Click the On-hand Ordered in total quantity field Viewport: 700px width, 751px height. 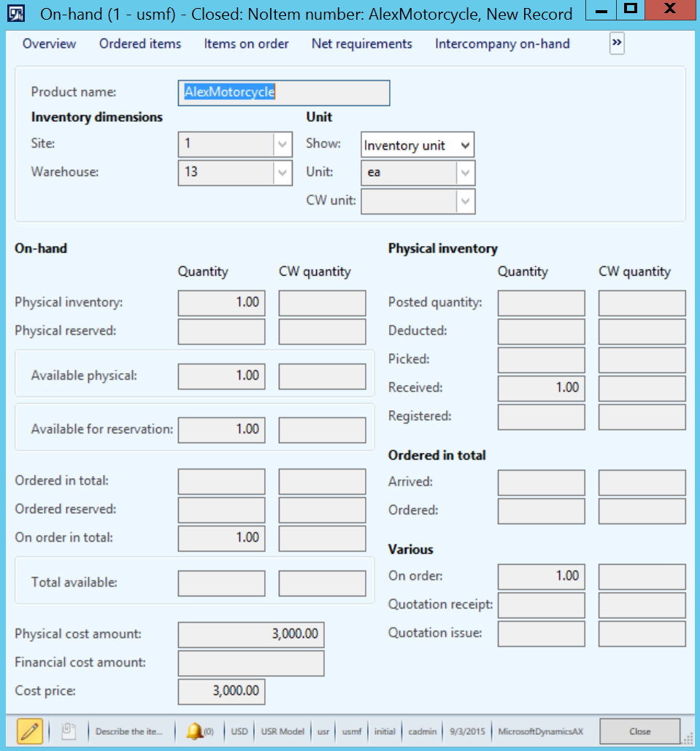tap(221, 482)
